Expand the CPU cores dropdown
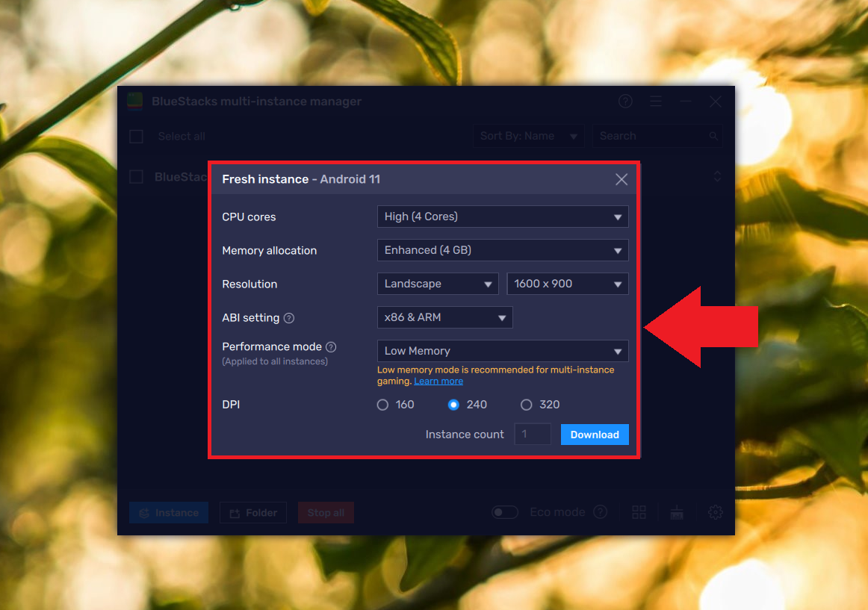 [x=502, y=217]
